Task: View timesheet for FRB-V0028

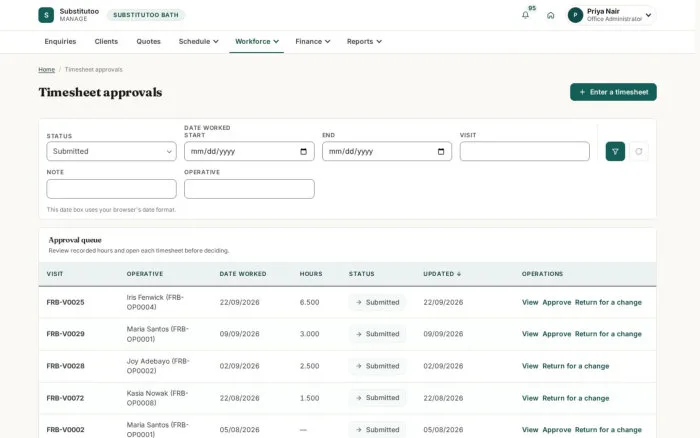Action: tap(530, 366)
